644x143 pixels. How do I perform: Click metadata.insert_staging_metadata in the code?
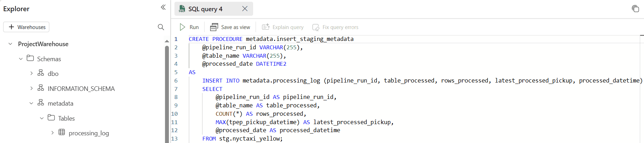pyautogui.click(x=300, y=39)
